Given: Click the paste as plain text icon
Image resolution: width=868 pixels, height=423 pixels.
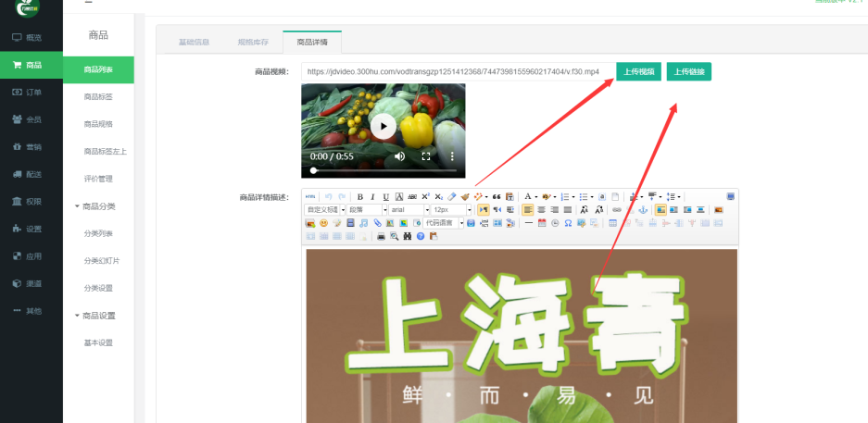Looking at the screenshot, I should [x=509, y=197].
